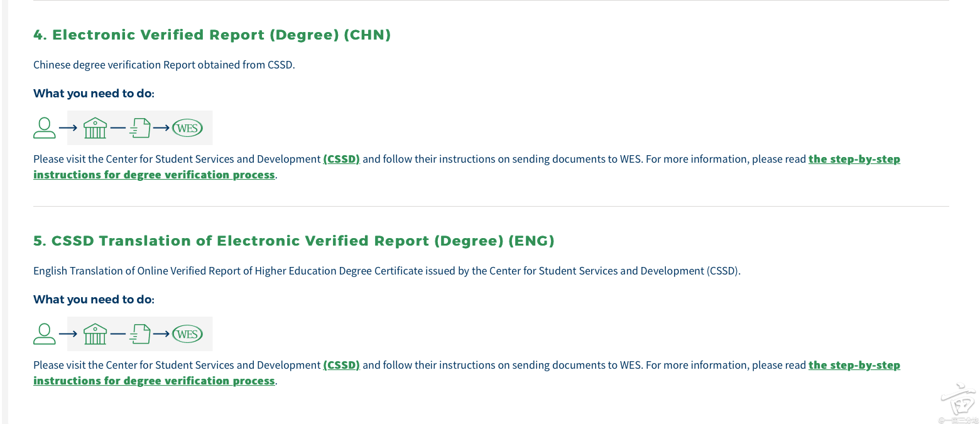This screenshot has width=980, height=424.
Task: Click the WES logo in section 4
Action: 187,128
